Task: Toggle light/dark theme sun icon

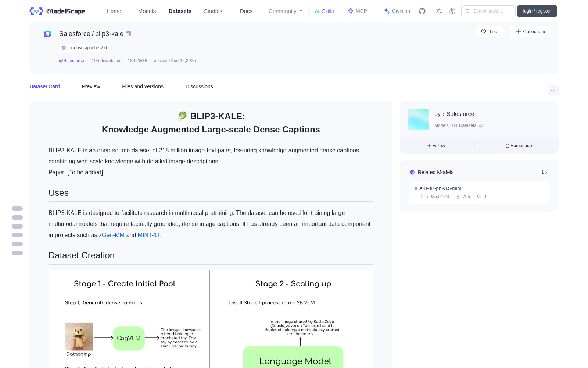Action: pos(439,11)
